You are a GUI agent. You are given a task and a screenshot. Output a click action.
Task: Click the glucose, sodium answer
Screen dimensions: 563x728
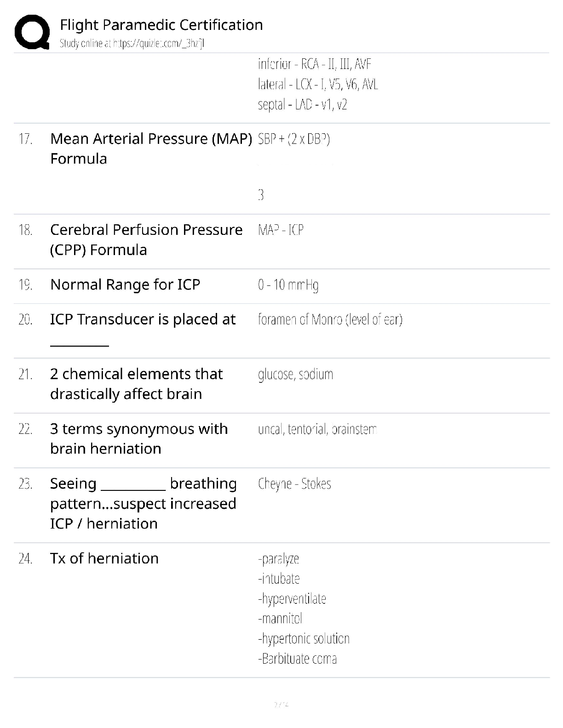point(295,375)
